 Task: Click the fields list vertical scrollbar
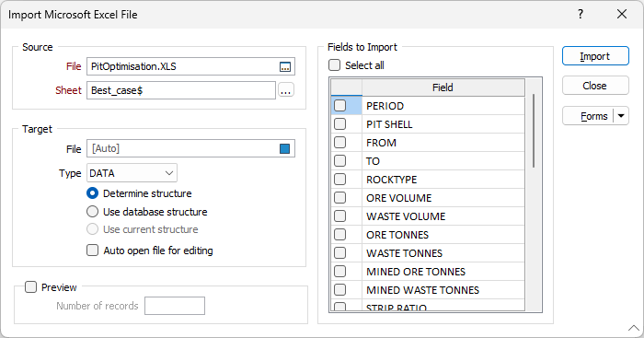pyautogui.click(x=534, y=131)
